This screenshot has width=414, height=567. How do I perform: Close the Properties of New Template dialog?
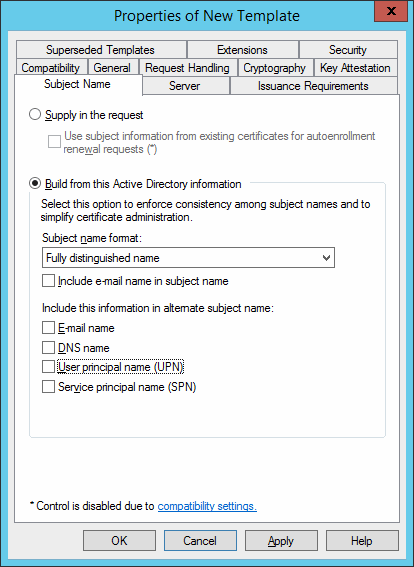click(x=390, y=11)
